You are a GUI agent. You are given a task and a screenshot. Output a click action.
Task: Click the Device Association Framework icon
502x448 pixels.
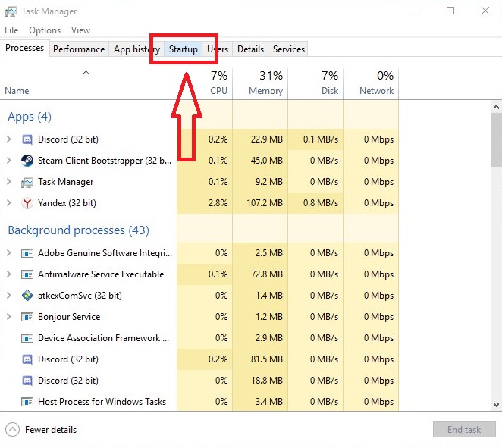tap(27, 338)
